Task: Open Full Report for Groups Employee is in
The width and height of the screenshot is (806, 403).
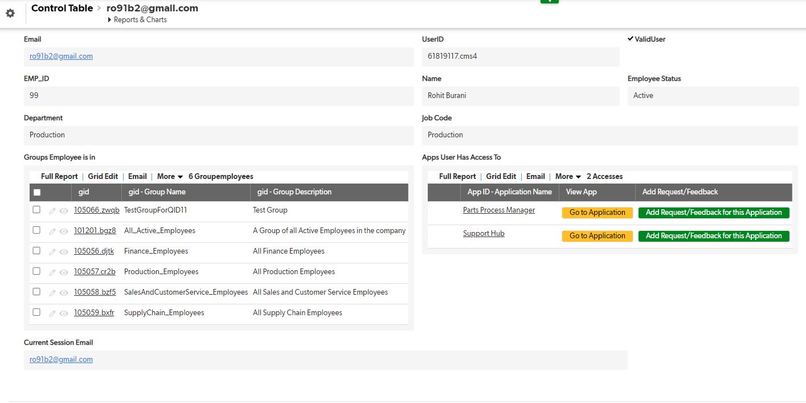Action: coord(60,176)
